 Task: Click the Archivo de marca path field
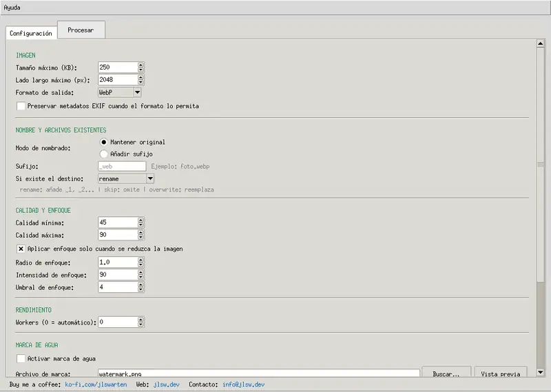click(x=259, y=373)
